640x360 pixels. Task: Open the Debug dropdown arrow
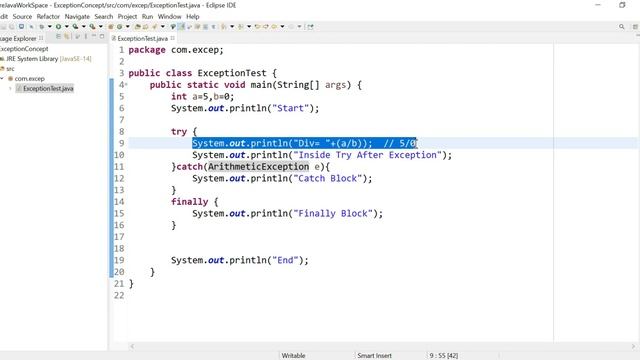click(x=49, y=27)
